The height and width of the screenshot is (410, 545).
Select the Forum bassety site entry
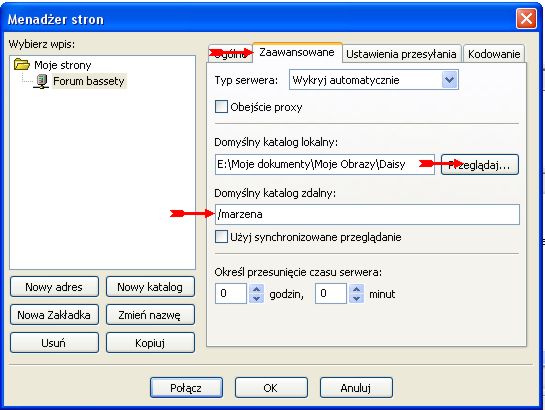pos(89,81)
